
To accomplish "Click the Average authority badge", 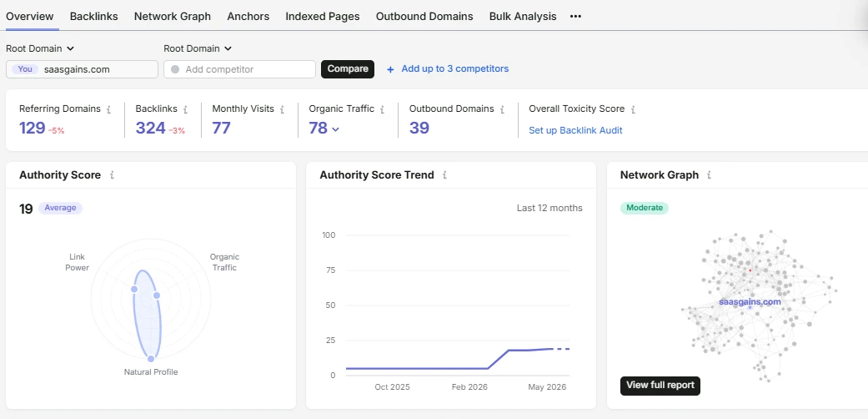I will pos(60,208).
